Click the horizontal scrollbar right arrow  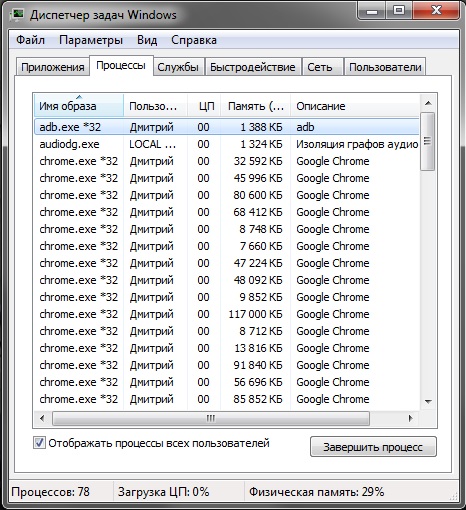(411, 418)
